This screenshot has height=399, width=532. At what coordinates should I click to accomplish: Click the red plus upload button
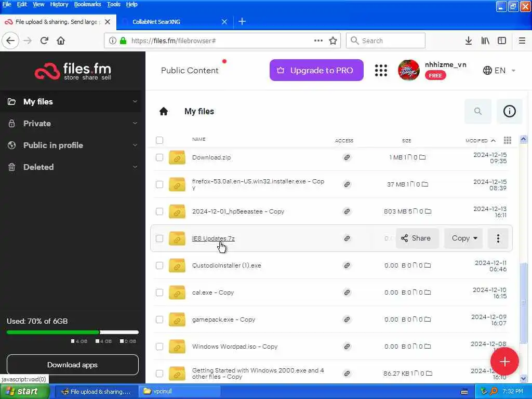pyautogui.click(x=504, y=362)
